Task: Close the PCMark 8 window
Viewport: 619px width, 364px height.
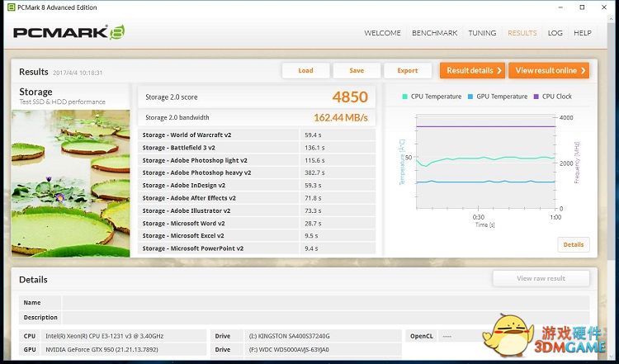Action: [x=604, y=7]
